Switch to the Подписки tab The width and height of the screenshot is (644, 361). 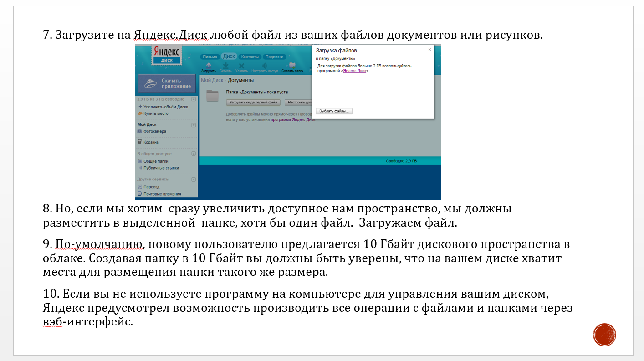coord(274,57)
